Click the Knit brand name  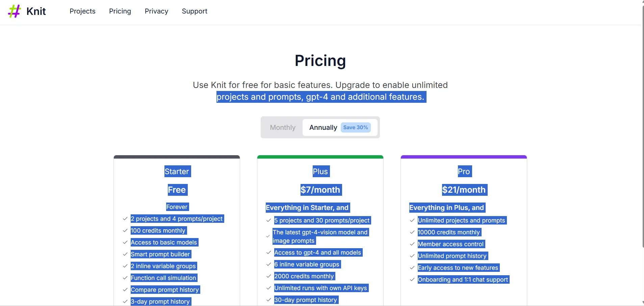click(x=36, y=11)
